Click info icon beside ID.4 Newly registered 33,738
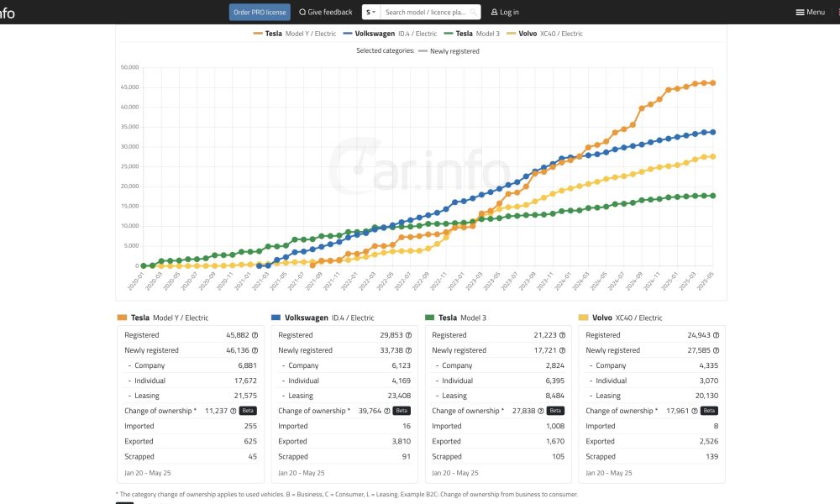The image size is (840, 504). 409,350
